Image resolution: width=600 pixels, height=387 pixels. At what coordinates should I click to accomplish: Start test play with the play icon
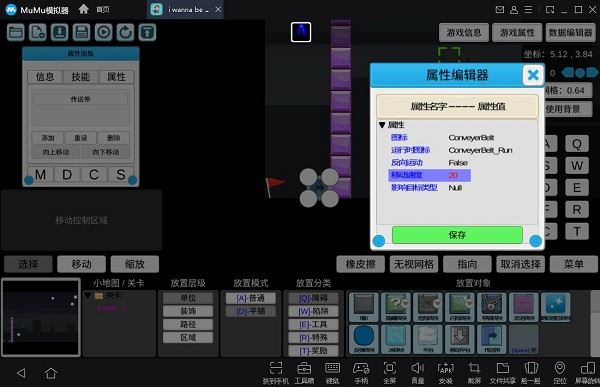coord(103,32)
